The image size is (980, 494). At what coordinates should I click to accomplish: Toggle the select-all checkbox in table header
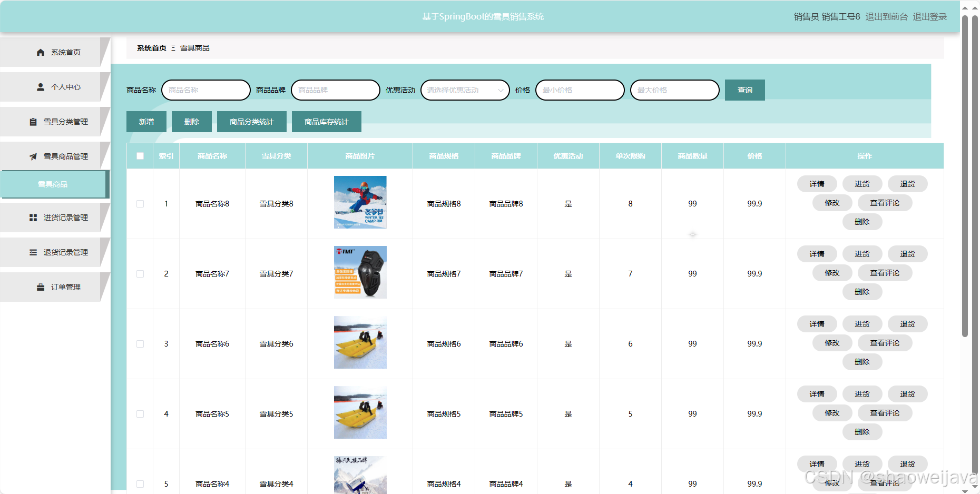click(140, 156)
